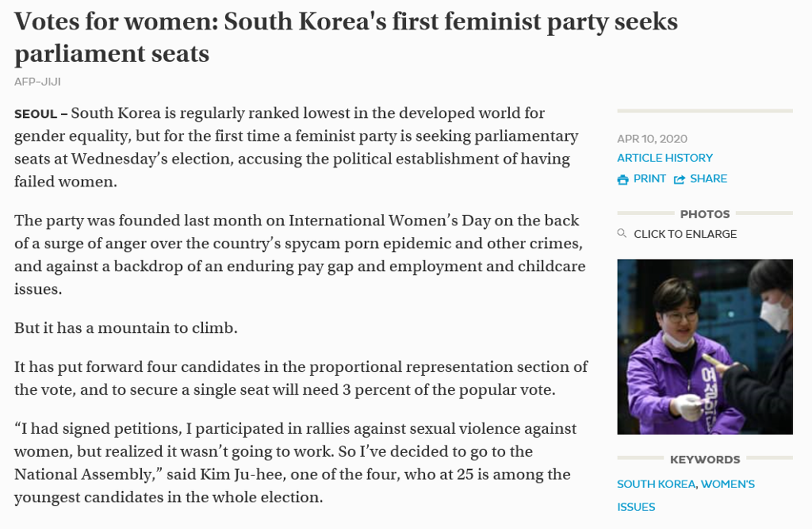Click the 'Click to Enlarge' label
The image size is (812, 529).
tap(685, 234)
